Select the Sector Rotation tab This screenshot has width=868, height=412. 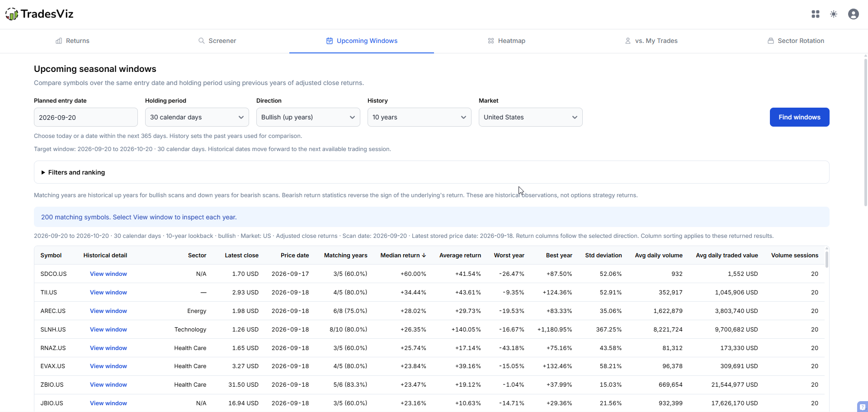click(x=796, y=41)
